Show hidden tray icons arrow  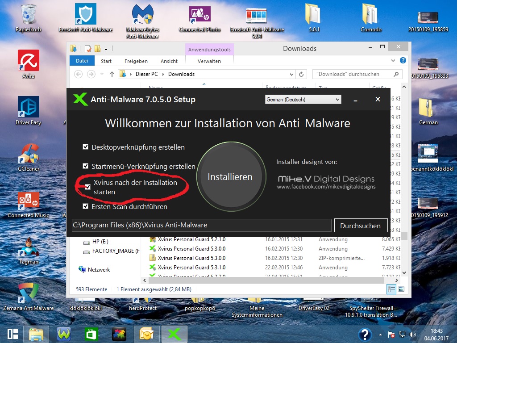380,335
